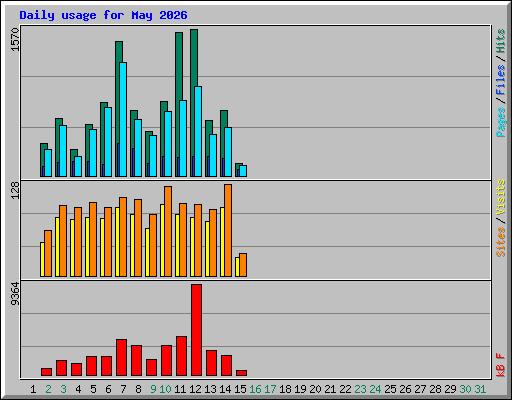512x400 pixels.
Task: Click day 28 on the x-axis
Action: (x=435, y=389)
